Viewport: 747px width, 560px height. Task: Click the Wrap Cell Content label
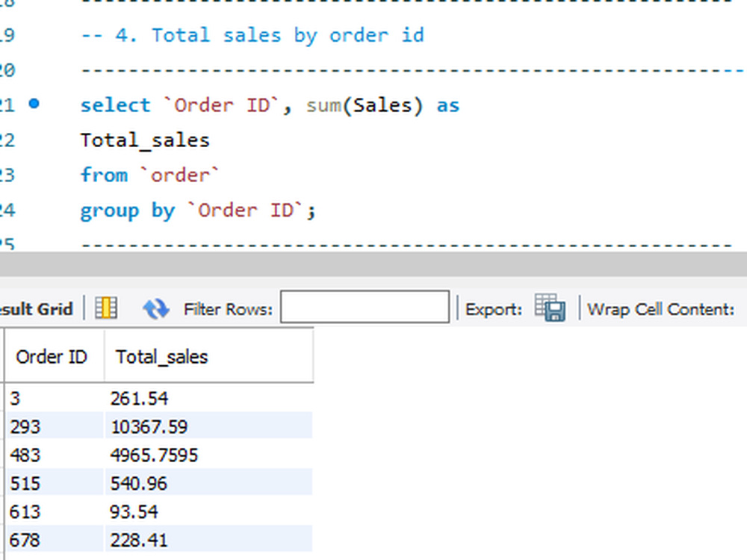pos(661,309)
